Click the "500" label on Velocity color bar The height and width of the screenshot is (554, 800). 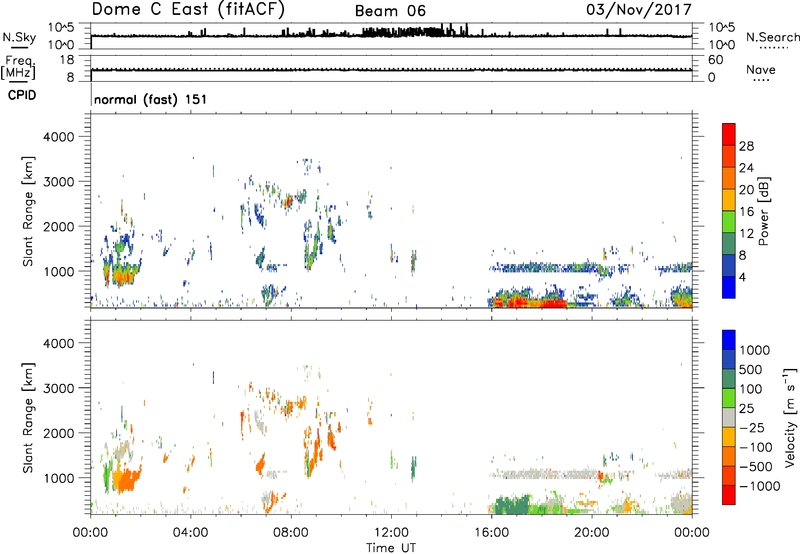pyautogui.click(x=753, y=370)
